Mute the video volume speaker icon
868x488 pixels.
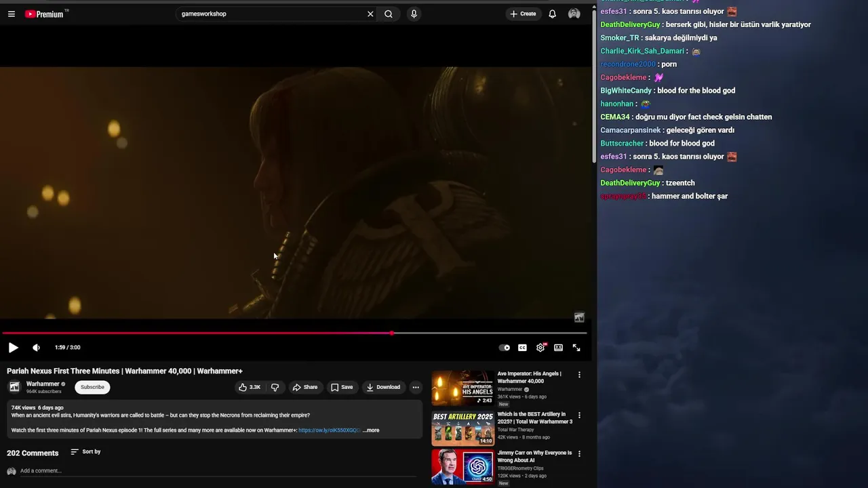click(x=36, y=348)
